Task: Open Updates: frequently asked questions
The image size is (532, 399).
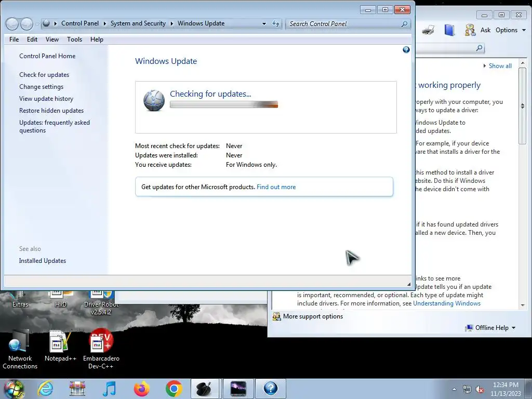Action: [55, 126]
